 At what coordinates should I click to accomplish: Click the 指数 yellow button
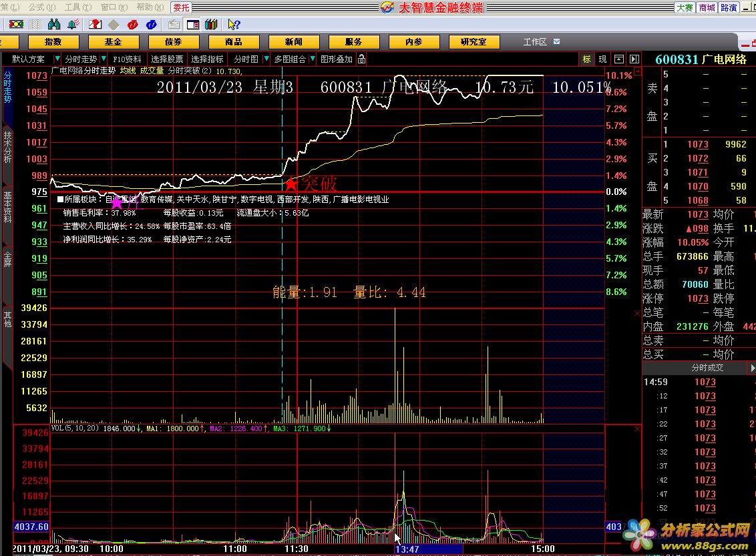(x=53, y=42)
